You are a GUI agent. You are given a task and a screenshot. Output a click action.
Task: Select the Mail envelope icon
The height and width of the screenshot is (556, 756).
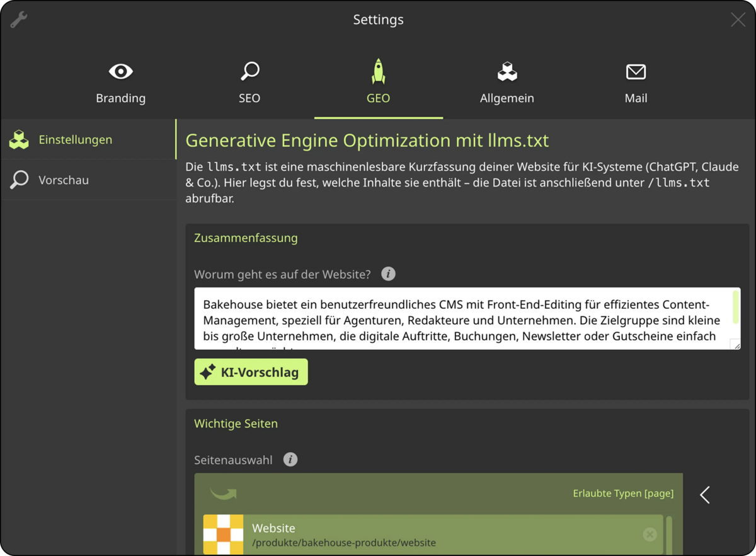click(x=636, y=72)
